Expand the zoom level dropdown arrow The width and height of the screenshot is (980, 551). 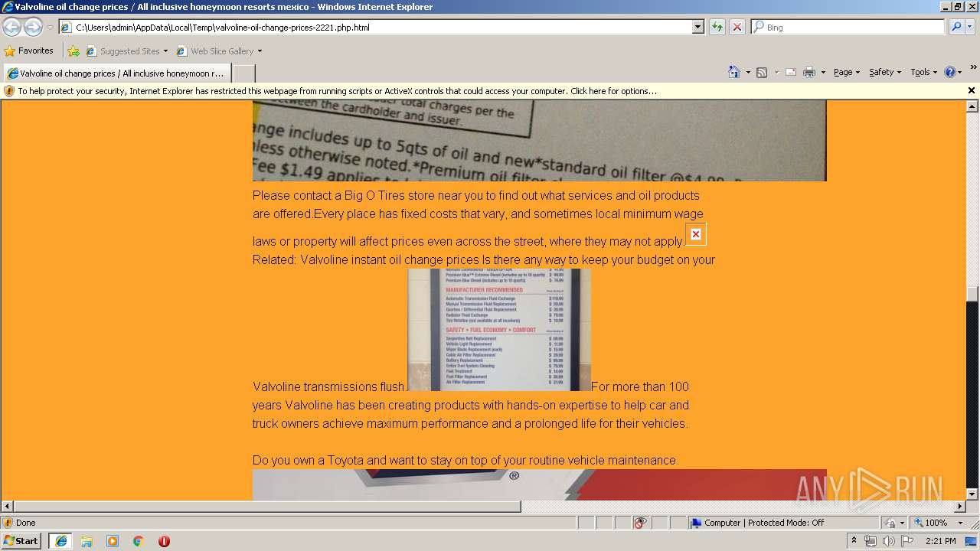[960, 523]
